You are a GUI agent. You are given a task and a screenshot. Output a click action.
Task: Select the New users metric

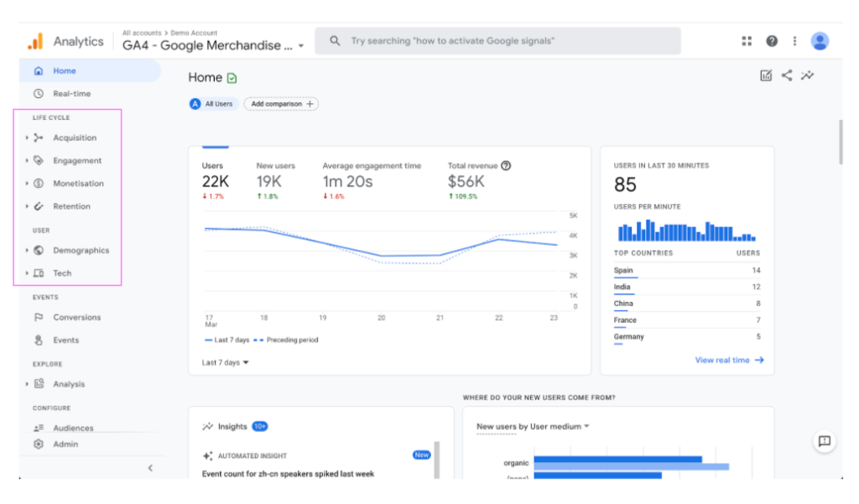[275, 181]
